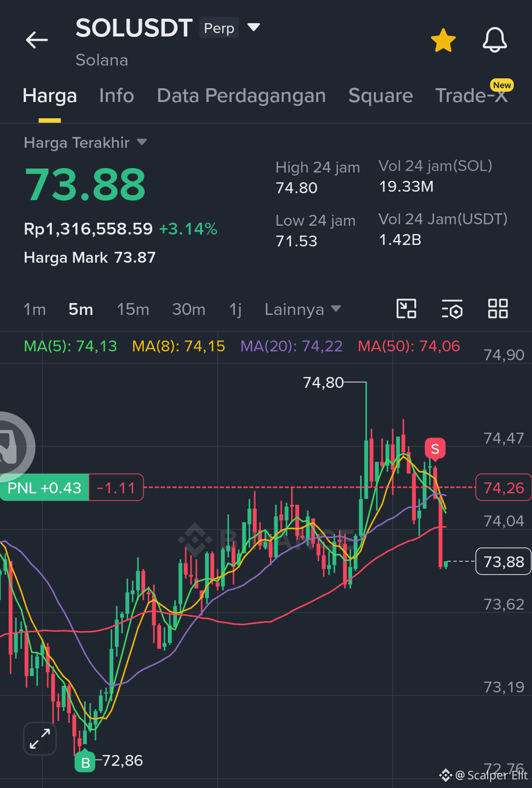Tap Low 24 jam value 71.53

tap(297, 241)
